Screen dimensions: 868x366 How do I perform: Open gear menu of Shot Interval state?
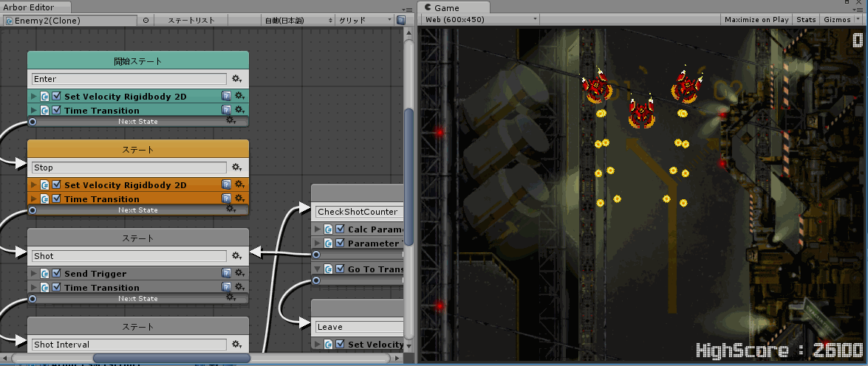coord(237,344)
